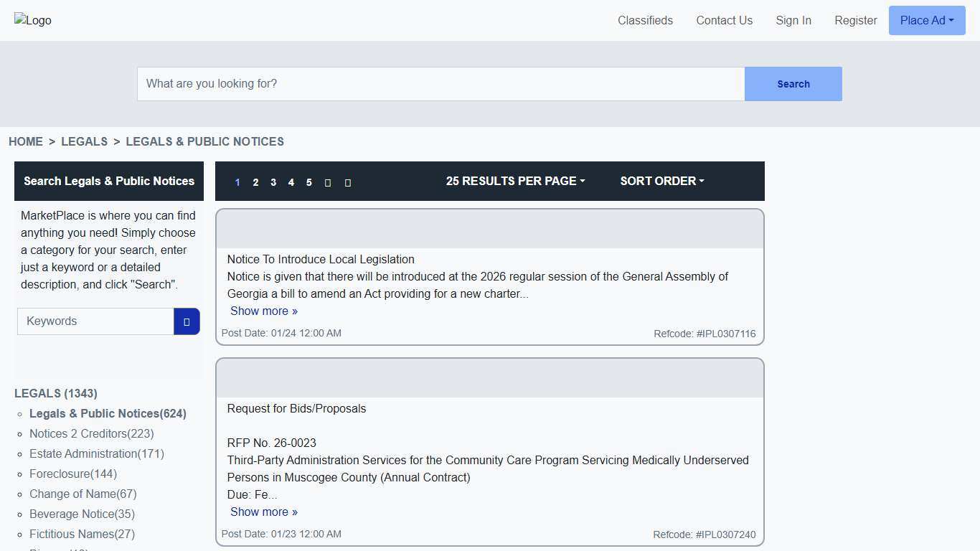The height and width of the screenshot is (551, 980).
Task: Open the Foreclosure(144) category
Action: point(72,474)
